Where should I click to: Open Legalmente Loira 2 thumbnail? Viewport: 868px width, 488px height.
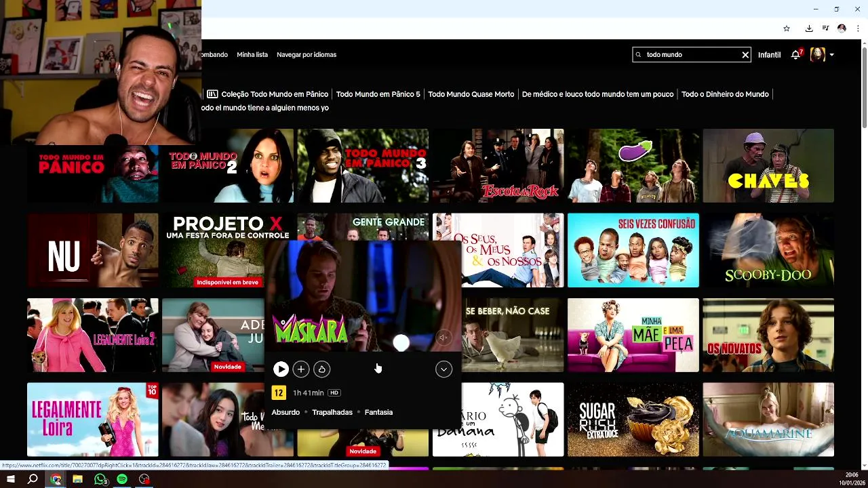pyautogui.click(x=93, y=335)
